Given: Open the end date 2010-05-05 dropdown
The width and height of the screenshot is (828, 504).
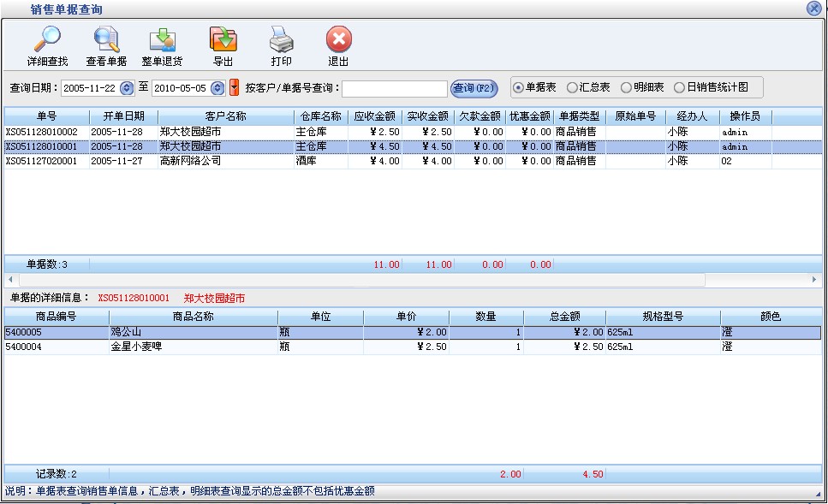Looking at the screenshot, I should pos(217,87).
